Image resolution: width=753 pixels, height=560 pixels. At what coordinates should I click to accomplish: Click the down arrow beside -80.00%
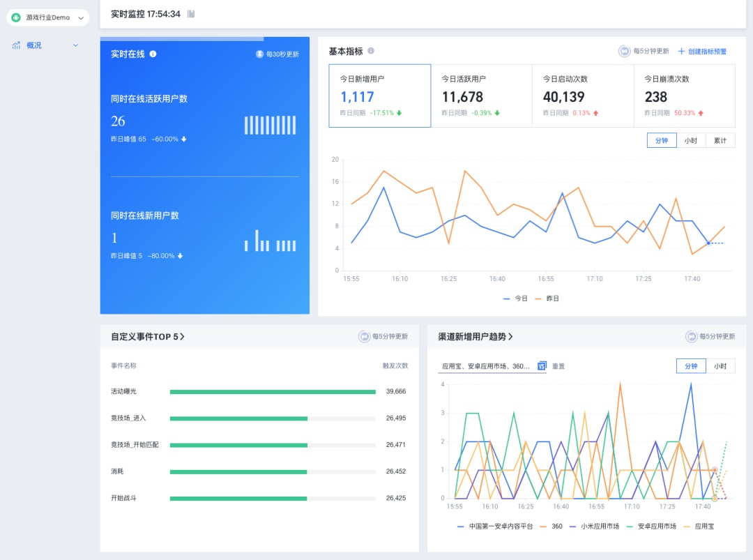tap(180, 256)
